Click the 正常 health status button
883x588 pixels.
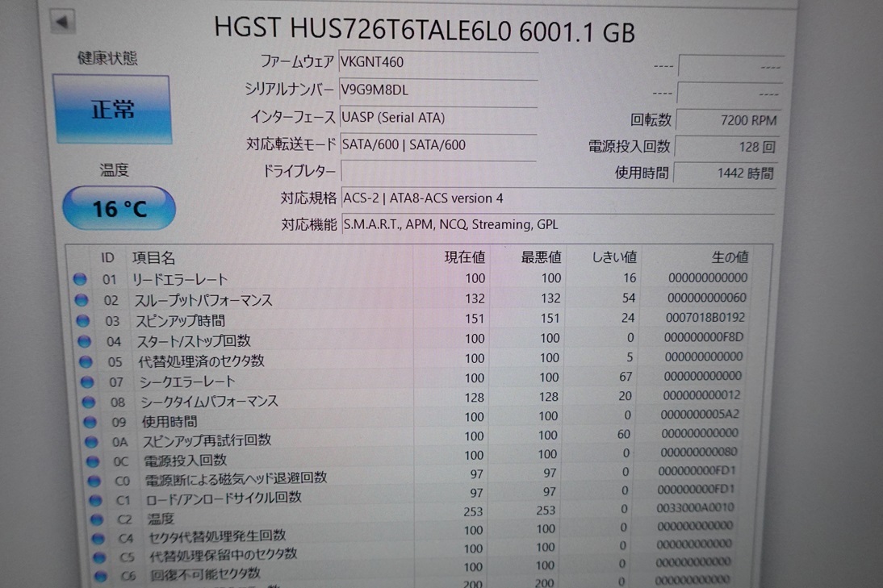(x=112, y=109)
